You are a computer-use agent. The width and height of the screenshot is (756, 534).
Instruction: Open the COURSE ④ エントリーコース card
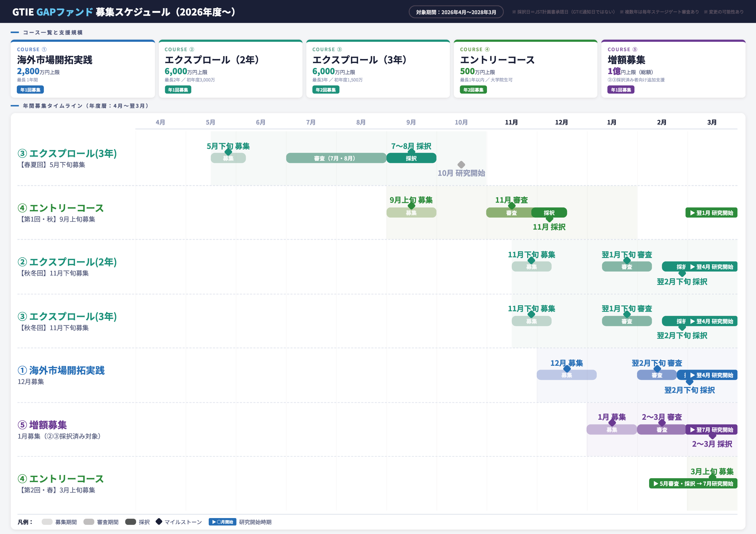(525, 69)
